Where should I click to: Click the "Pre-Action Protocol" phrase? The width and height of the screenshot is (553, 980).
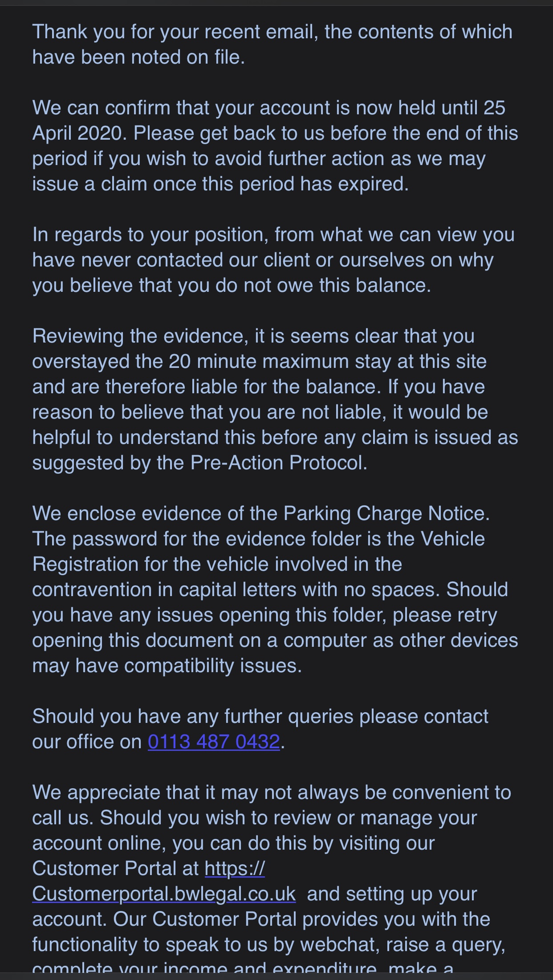(279, 463)
